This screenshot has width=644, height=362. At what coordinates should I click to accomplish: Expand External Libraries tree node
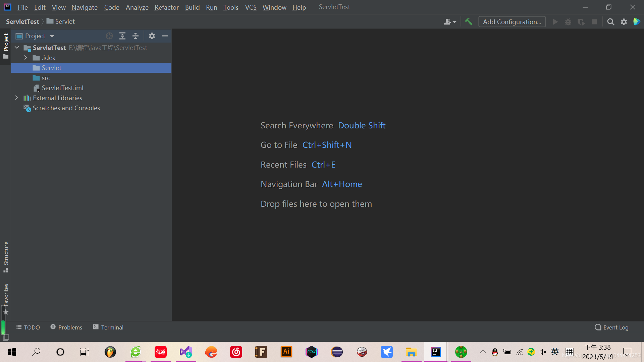coord(16,98)
